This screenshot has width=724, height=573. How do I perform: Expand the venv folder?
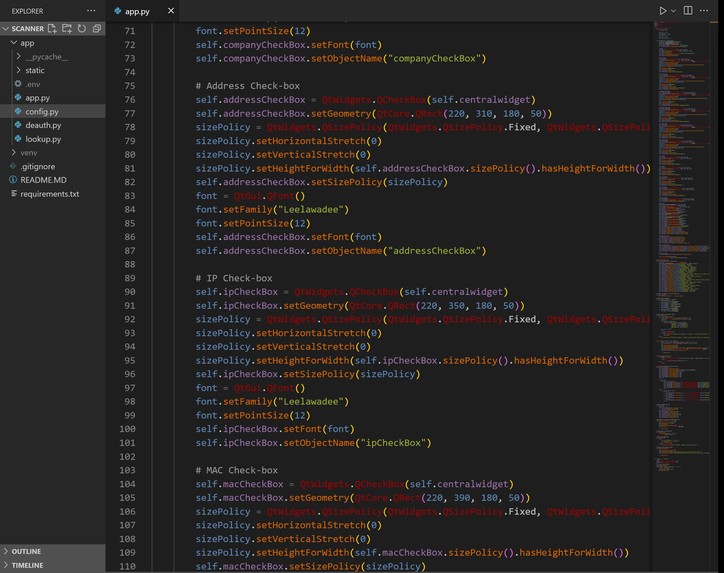pos(29,153)
